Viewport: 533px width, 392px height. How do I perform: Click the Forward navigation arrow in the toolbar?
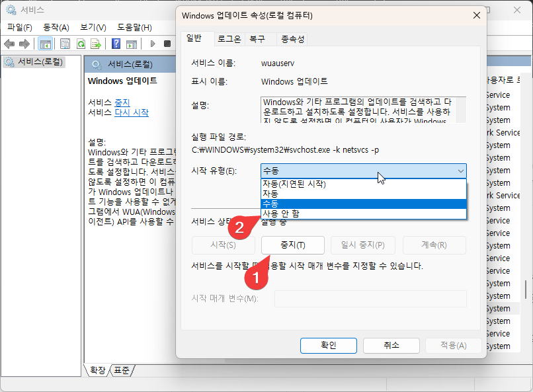coord(25,44)
